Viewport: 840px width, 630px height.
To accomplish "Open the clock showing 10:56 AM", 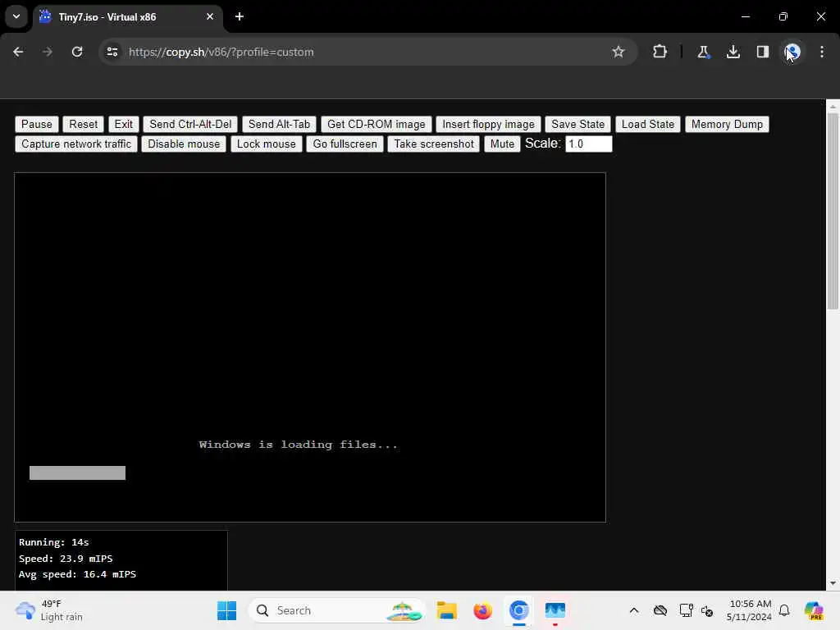I will coord(749,610).
